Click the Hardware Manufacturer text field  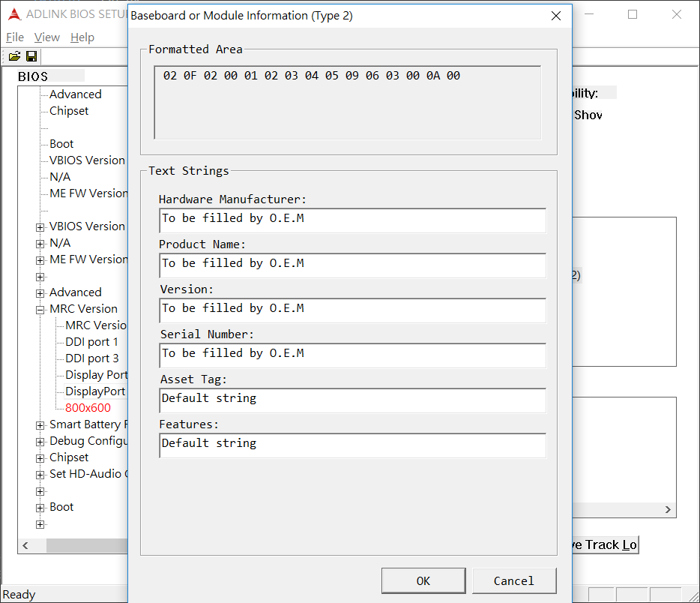pos(353,220)
